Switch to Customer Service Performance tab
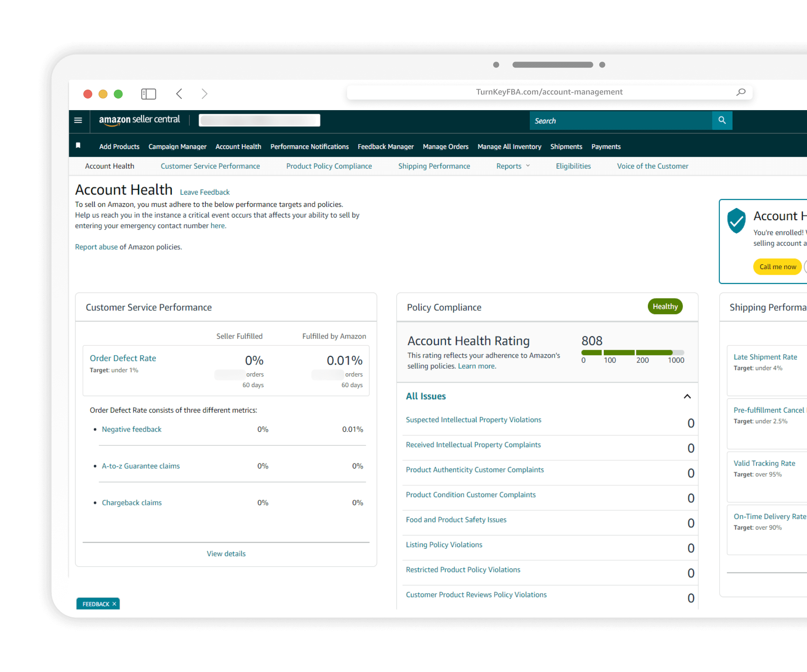 [210, 166]
